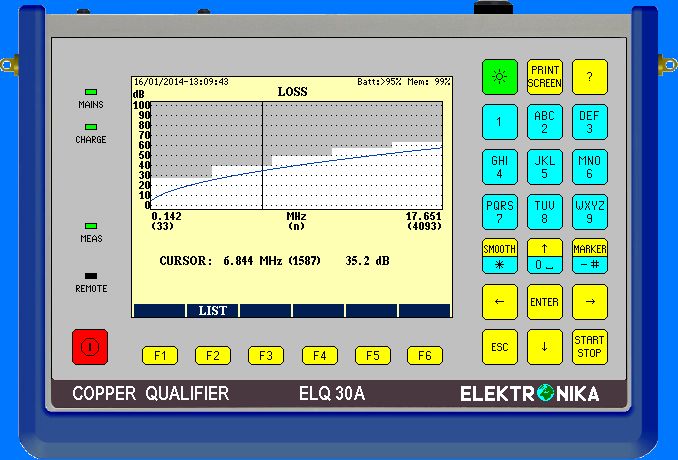The height and width of the screenshot is (460, 678).
Task: Tap the MNO 6 key
Action: pyautogui.click(x=589, y=167)
